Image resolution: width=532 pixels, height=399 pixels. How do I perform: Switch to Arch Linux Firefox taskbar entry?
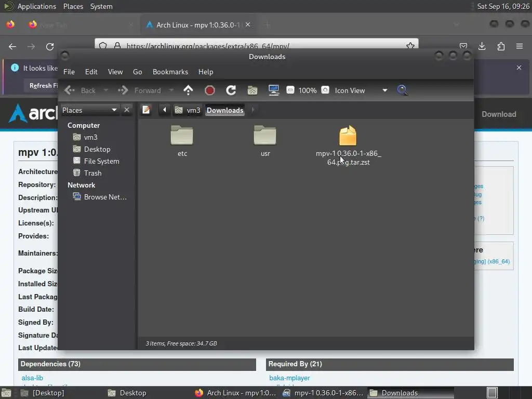[235, 393]
